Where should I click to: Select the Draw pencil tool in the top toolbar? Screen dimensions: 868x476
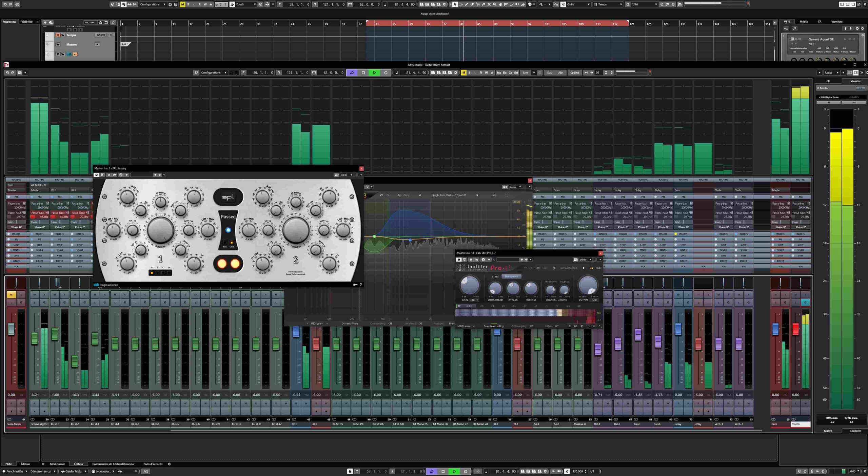[x=467, y=4]
